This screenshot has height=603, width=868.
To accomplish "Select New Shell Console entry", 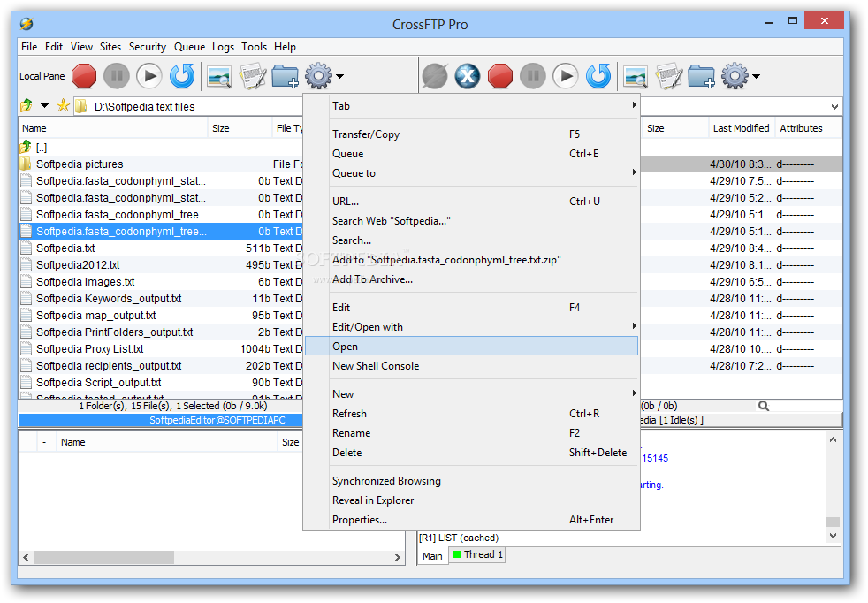I will [472, 366].
